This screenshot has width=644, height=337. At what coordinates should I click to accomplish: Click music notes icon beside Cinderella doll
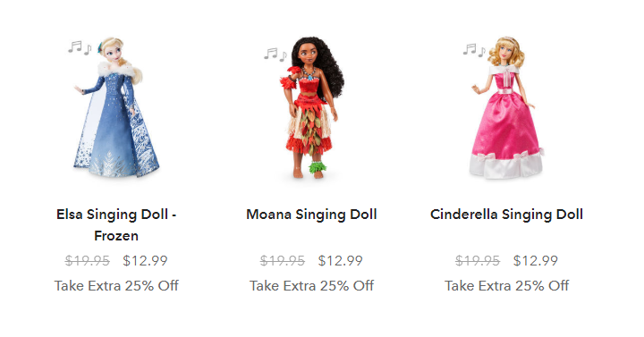pos(474,50)
